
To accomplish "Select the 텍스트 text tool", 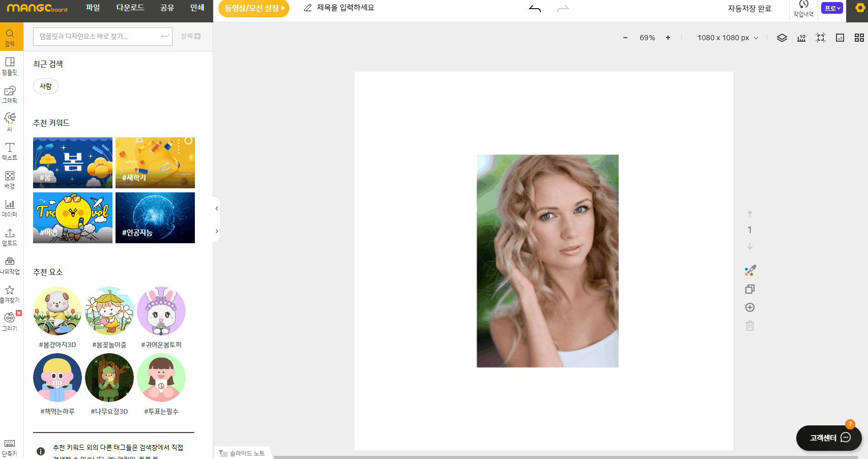I will click(x=10, y=151).
